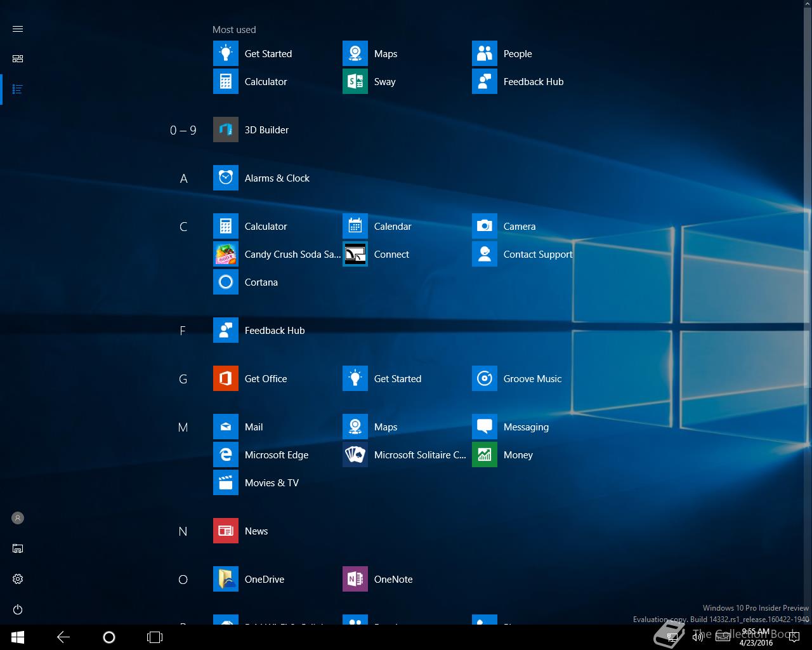Viewport: 812px width, 650px height.
Task: Open Contact Support app
Action: tap(535, 255)
